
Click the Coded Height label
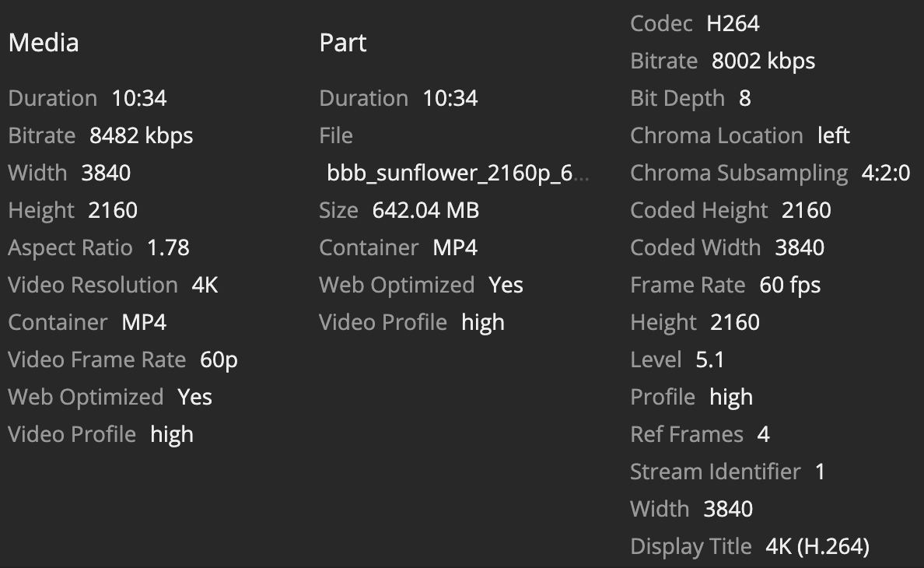point(698,210)
